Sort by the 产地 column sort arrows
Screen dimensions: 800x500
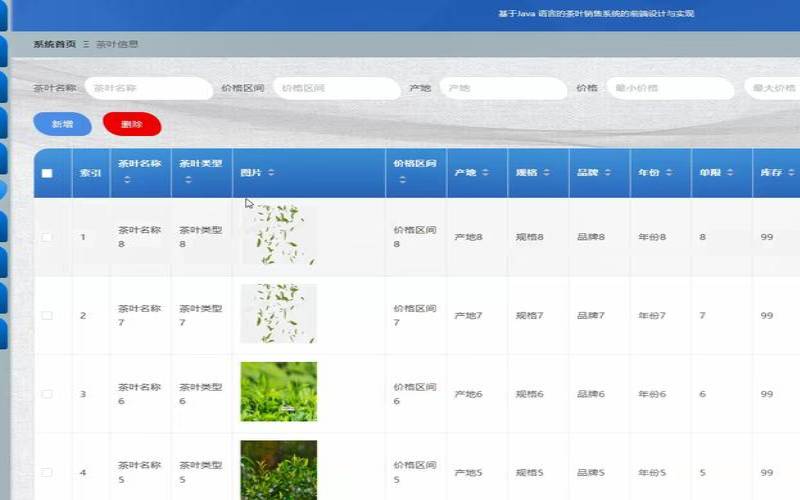(485, 172)
